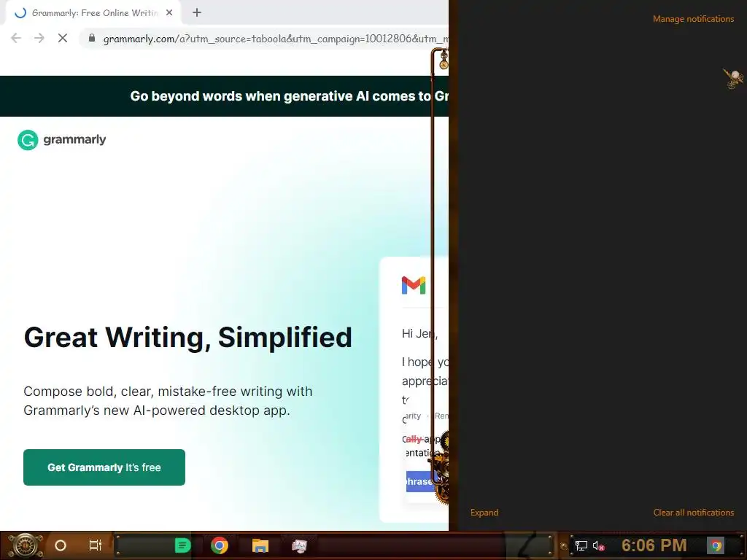Click the 6:06 PM taskbar clock

click(x=654, y=545)
